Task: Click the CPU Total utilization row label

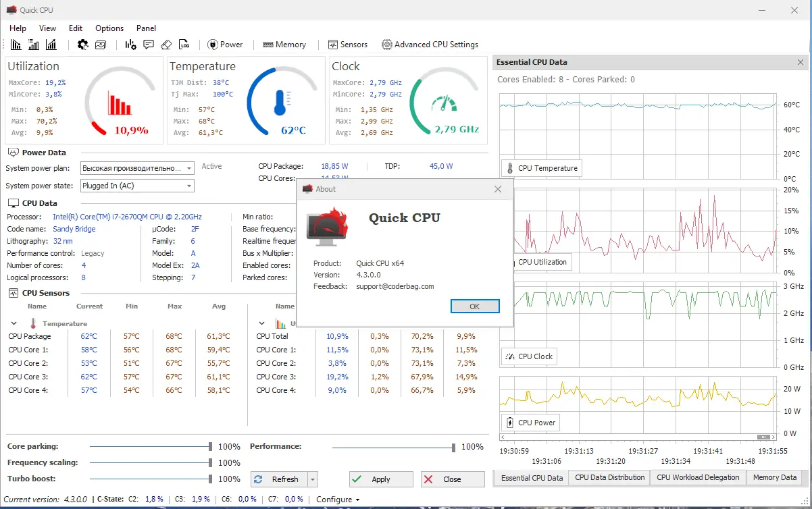Action: [272, 336]
